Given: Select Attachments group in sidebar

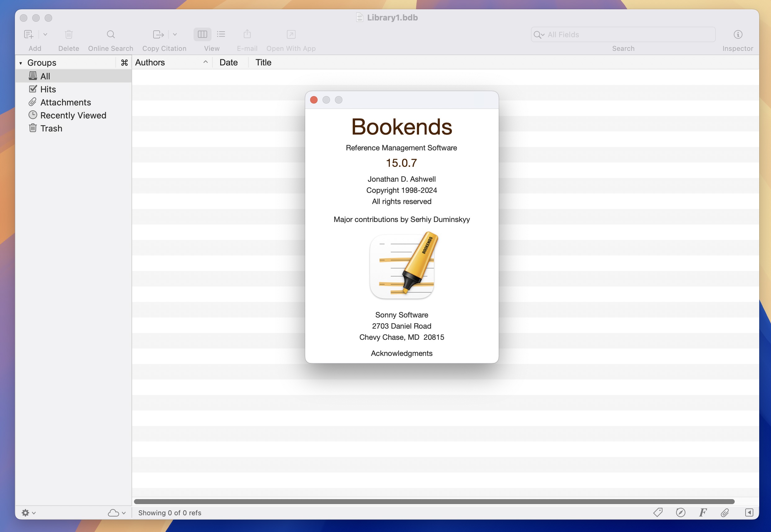Looking at the screenshot, I should coord(65,102).
